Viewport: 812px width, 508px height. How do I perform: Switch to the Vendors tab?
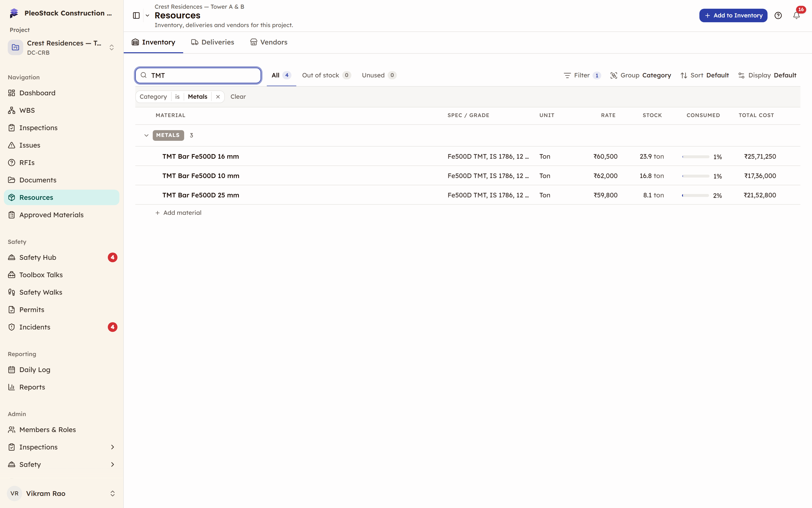point(269,42)
